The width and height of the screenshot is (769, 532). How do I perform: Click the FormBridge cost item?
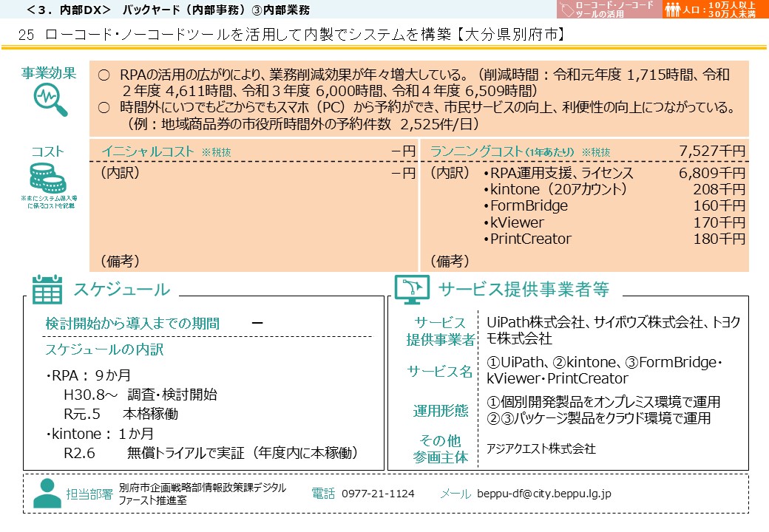pyautogui.click(x=525, y=205)
